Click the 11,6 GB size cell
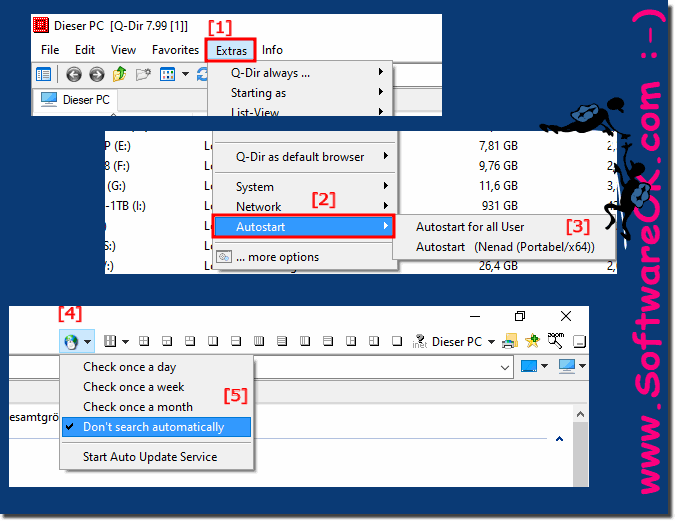 tap(498, 186)
